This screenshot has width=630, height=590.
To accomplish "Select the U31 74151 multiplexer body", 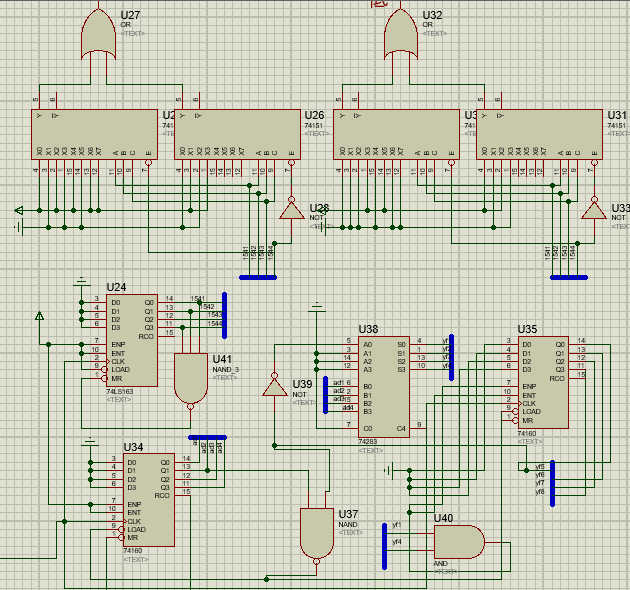I will click(x=539, y=134).
